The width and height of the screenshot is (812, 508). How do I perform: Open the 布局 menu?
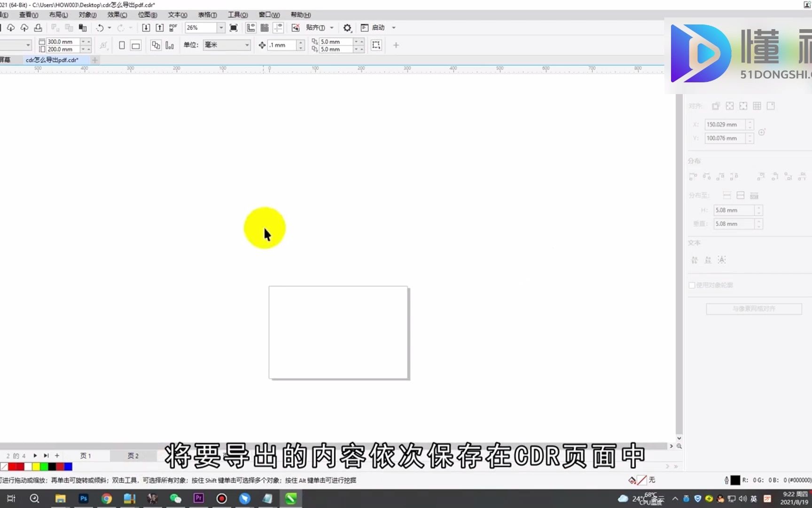click(58, 15)
